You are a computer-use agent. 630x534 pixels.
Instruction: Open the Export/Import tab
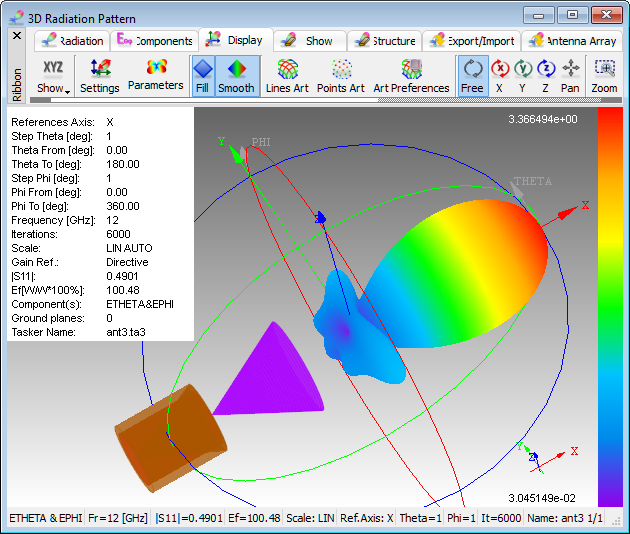472,41
